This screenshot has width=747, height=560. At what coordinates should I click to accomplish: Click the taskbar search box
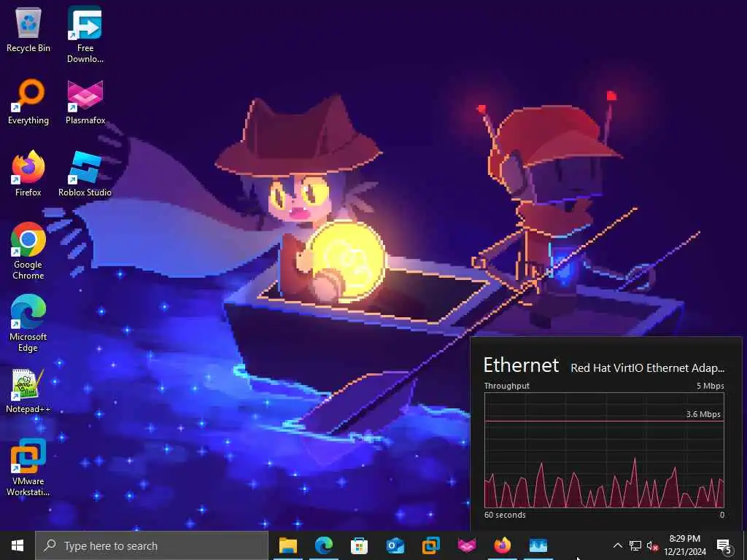coord(152,545)
